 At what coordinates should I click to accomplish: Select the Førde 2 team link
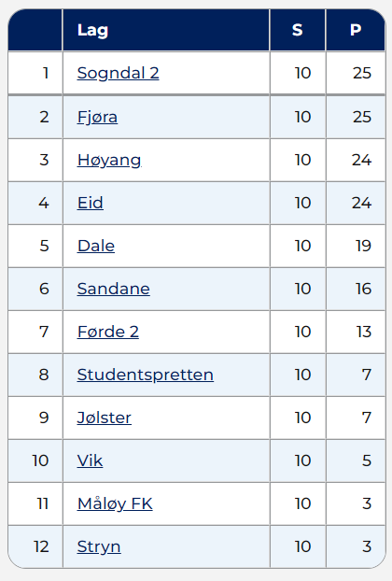click(108, 332)
